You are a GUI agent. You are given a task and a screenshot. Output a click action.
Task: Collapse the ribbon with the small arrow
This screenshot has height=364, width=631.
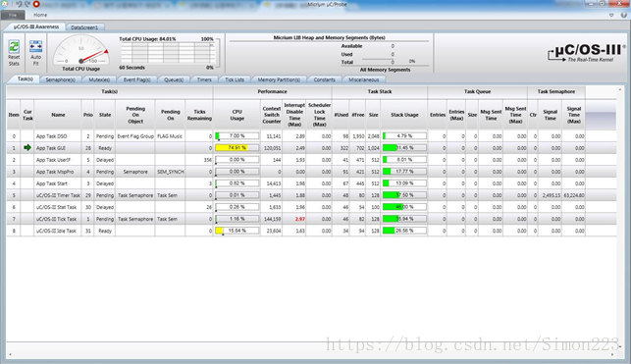tap(611, 15)
